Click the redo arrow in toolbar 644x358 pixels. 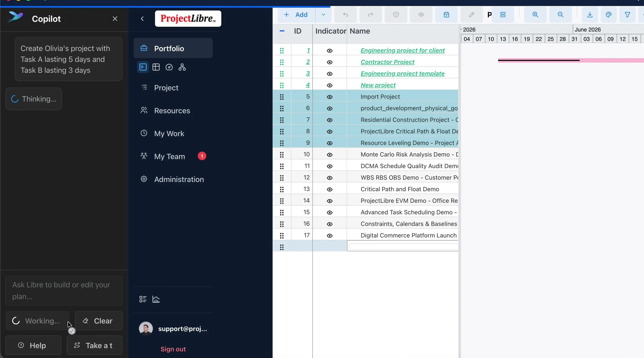371,15
